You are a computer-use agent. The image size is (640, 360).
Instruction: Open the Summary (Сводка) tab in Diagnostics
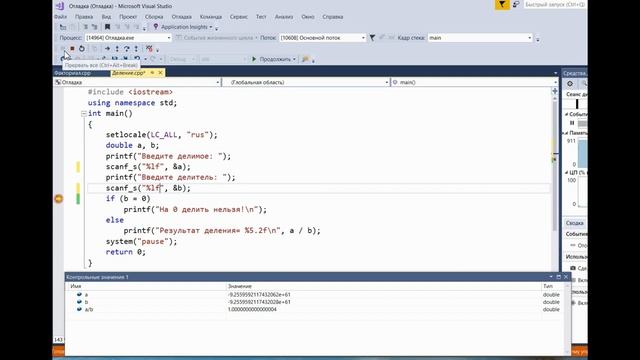point(575,223)
